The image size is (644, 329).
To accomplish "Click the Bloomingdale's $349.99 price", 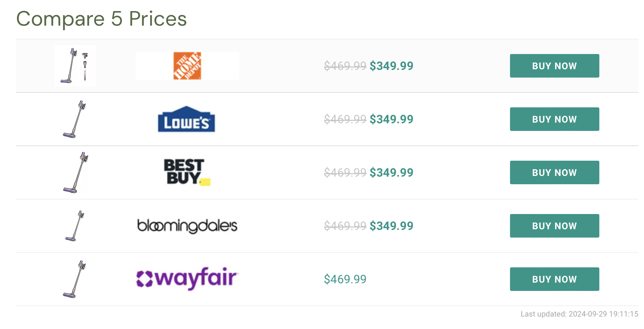I will pyautogui.click(x=392, y=226).
